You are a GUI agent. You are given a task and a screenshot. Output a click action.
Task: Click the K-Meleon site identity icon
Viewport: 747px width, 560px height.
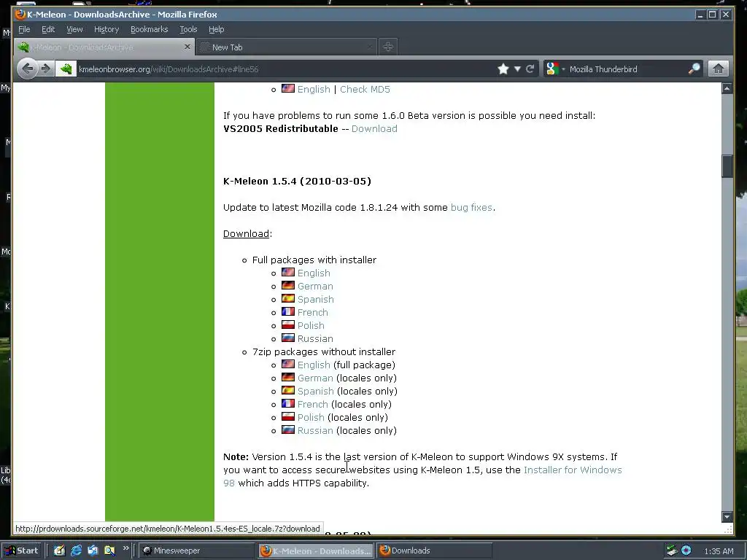(x=66, y=69)
